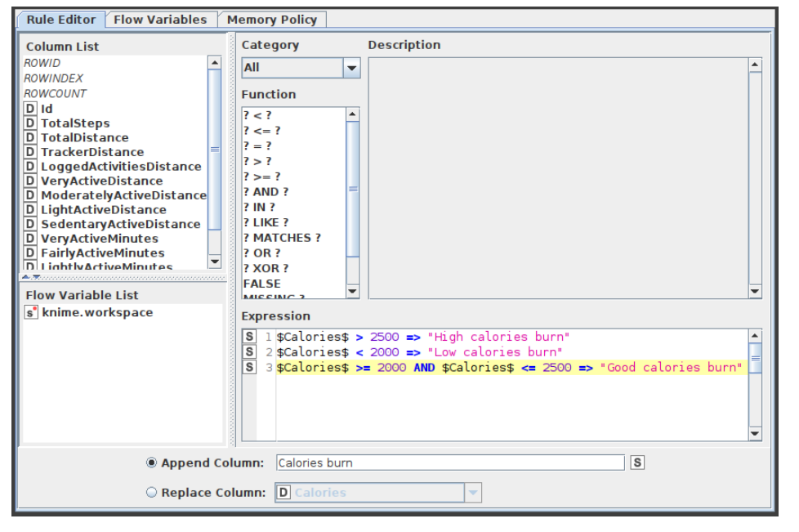
Task: Click the D icon next to ModeratelyActiveDistance
Action: (x=30, y=195)
